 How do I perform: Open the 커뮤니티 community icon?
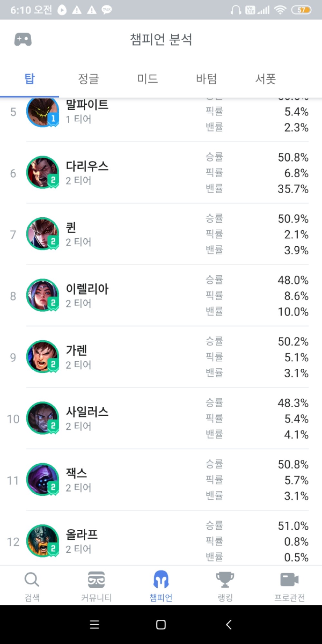(x=96, y=580)
